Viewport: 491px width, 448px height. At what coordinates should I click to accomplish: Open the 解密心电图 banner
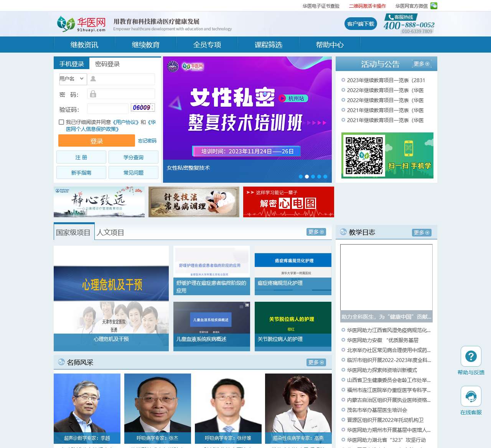click(x=288, y=202)
